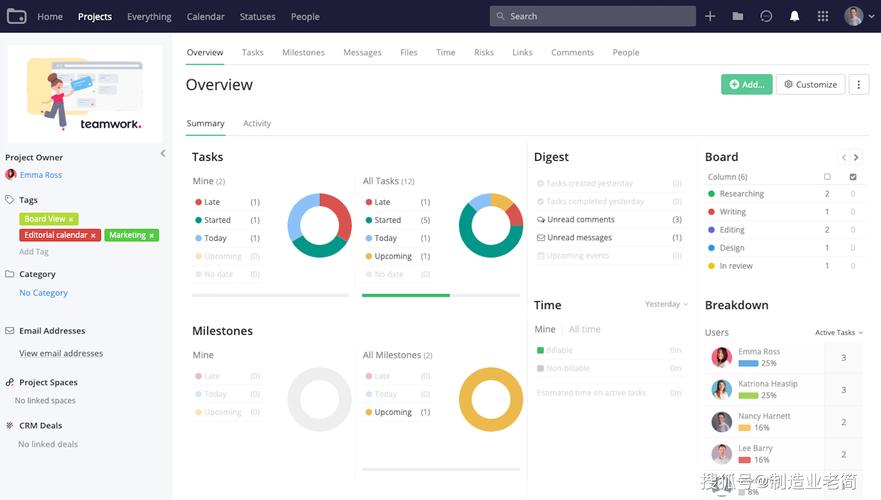Open the Activity sub-tab
The height and width of the screenshot is (500, 881).
point(257,124)
